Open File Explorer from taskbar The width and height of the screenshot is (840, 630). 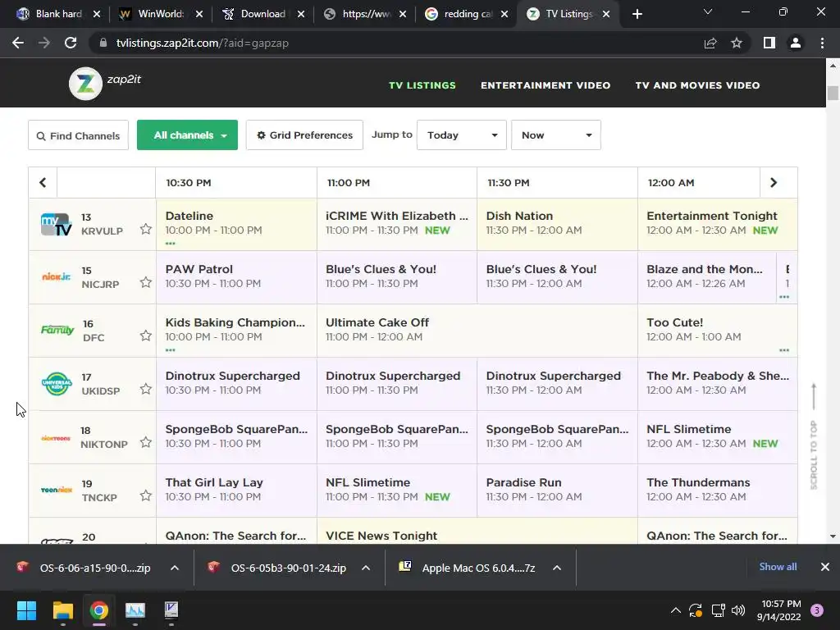pos(62,610)
